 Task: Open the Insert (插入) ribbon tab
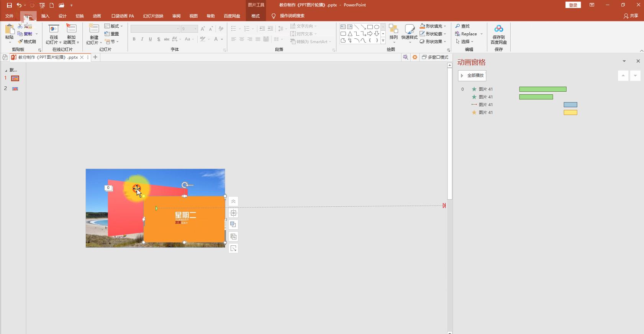point(45,16)
